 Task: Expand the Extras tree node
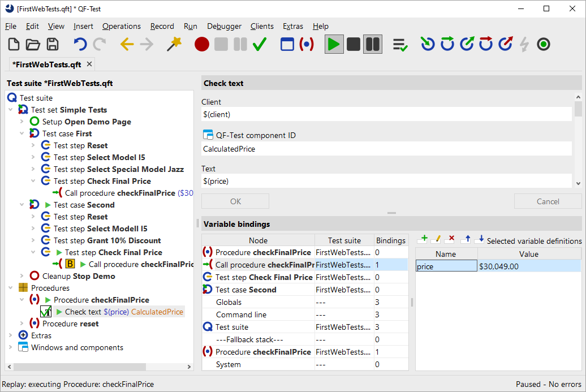click(x=10, y=335)
